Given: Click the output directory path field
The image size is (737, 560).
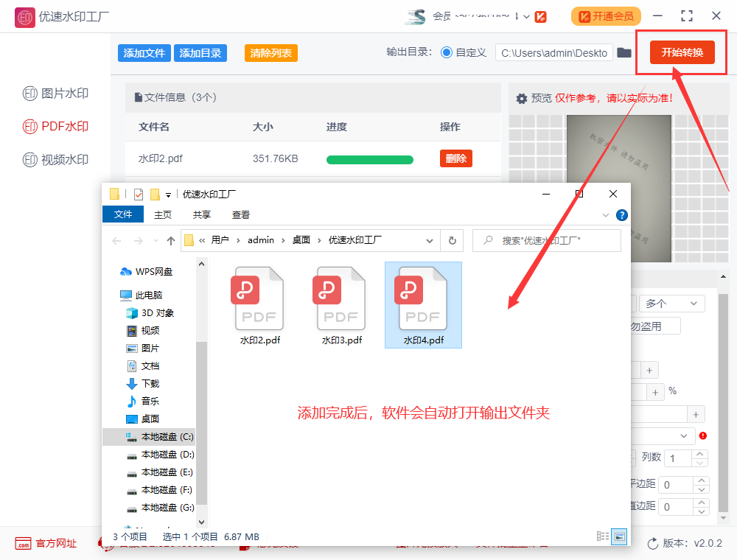Looking at the screenshot, I should tap(554, 52).
